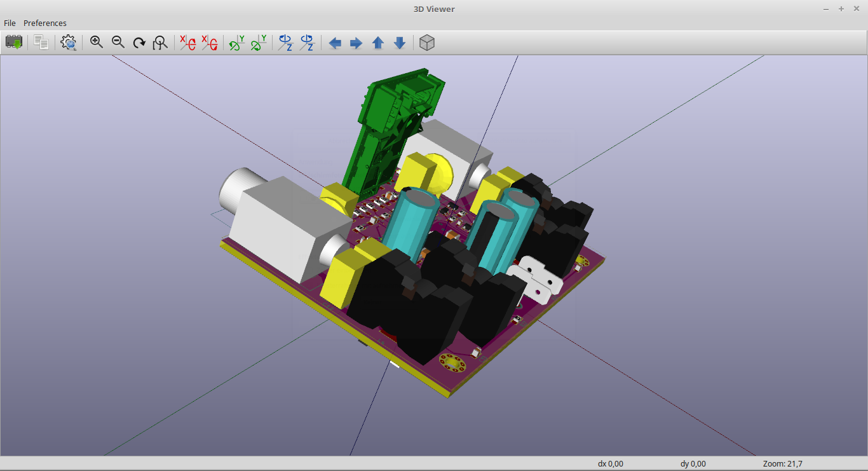Click the second green rotate Y icon
Screen dimensions: 868x471
(259, 43)
